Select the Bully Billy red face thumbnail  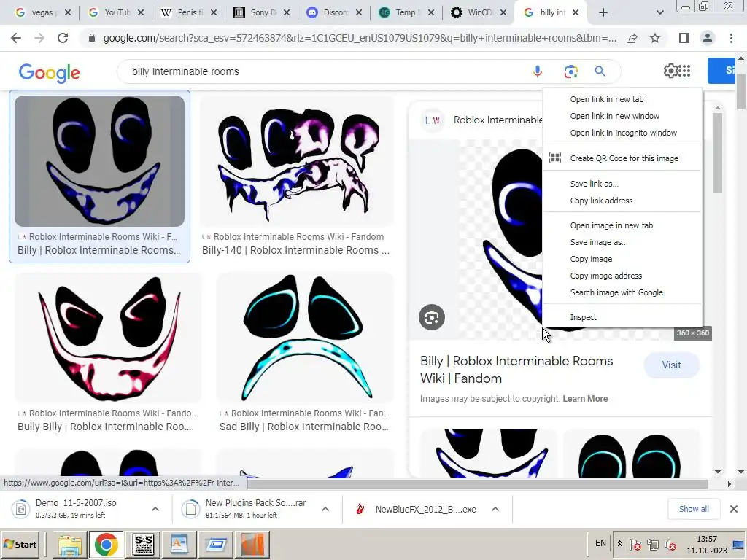coord(108,338)
